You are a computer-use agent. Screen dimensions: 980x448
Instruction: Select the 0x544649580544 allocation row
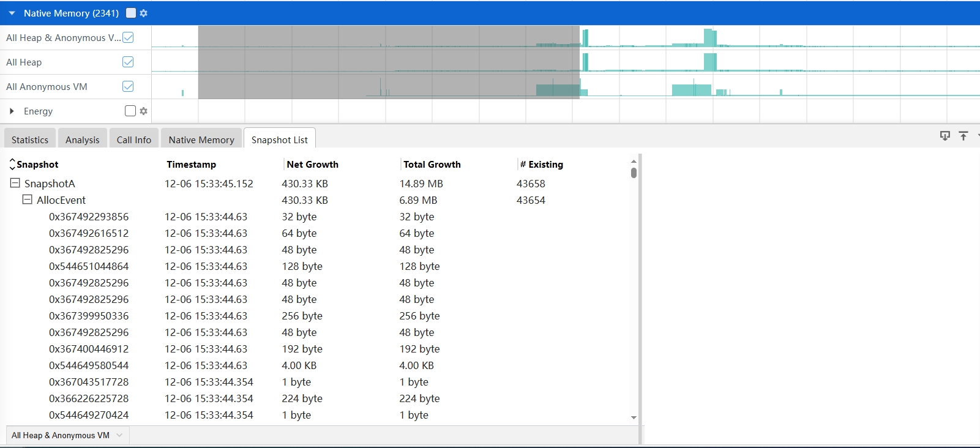click(89, 365)
